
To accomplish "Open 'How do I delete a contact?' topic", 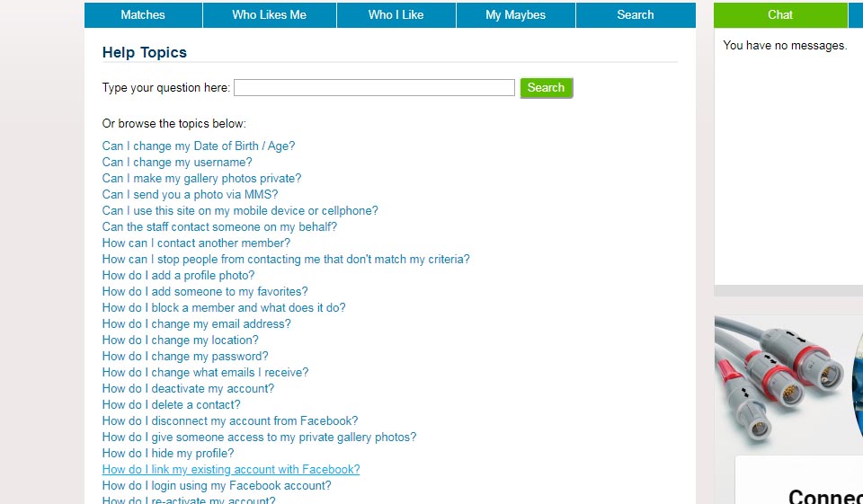I will 171,405.
